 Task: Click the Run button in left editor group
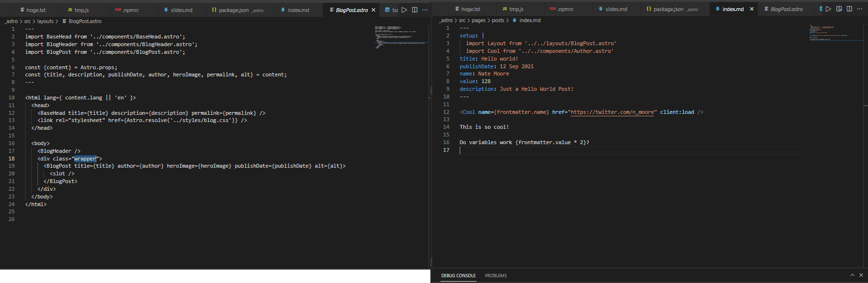404,10
